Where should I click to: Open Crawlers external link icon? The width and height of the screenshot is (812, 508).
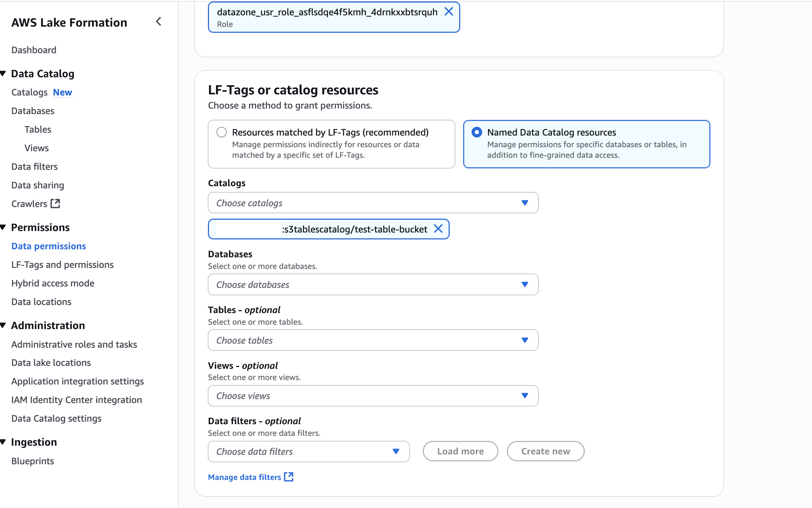pyautogui.click(x=55, y=203)
